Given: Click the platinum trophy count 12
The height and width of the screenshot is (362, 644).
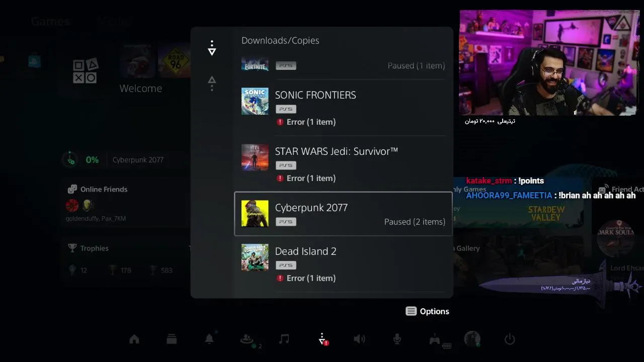Looking at the screenshot, I should click(78, 270).
